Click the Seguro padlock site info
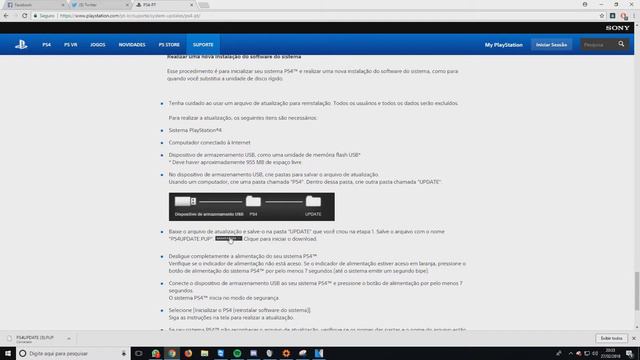The height and width of the screenshot is (360, 640). point(44,16)
